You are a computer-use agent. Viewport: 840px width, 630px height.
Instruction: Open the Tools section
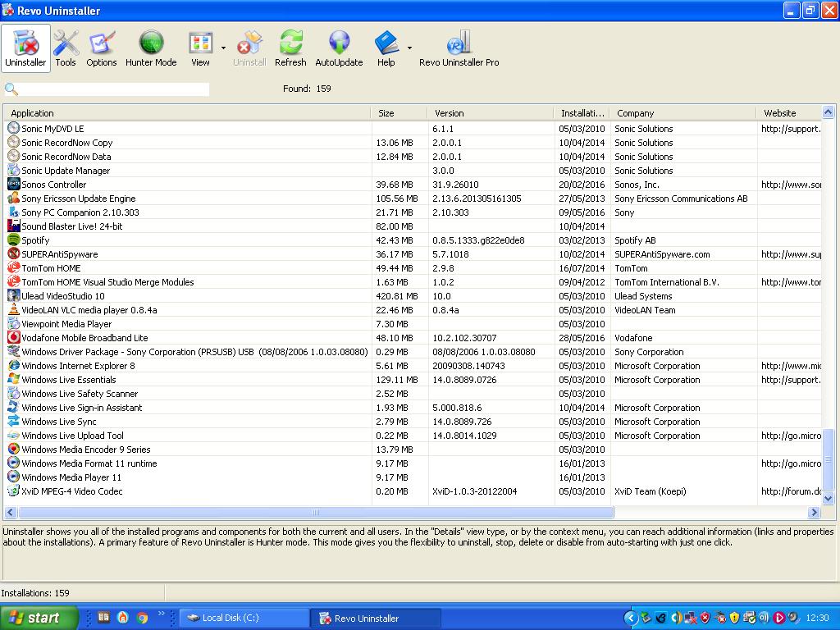(66, 48)
